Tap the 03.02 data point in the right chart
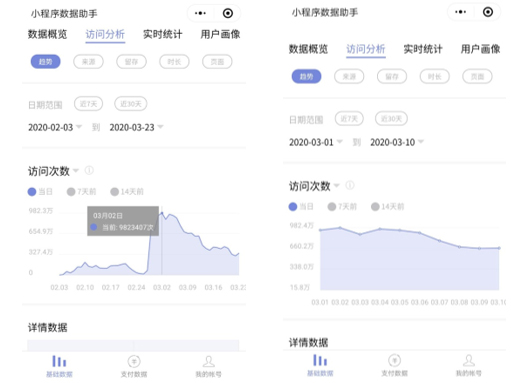Image resolution: width=530 pixels, height=383 pixels. click(340, 228)
